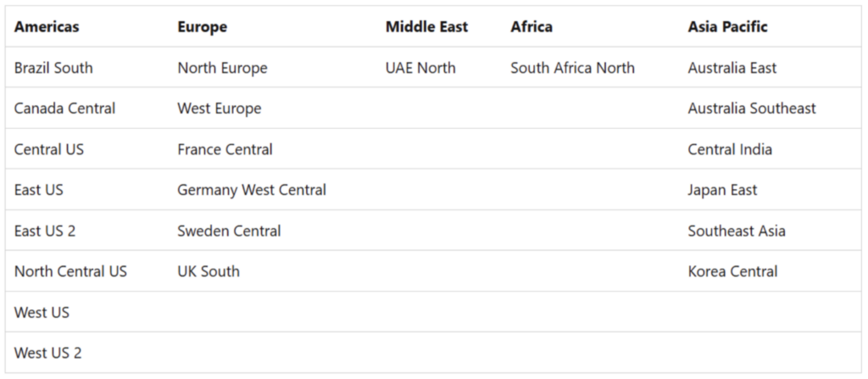This screenshot has height=379, width=868.
Task: Click the Middle East column header
Action: point(427,26)
